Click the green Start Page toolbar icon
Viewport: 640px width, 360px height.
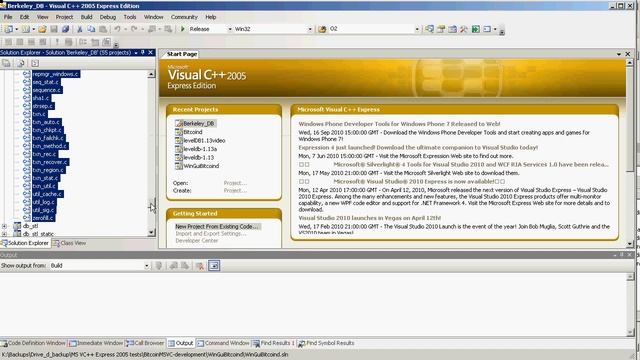pyautogui.click(x=476, y=29)
